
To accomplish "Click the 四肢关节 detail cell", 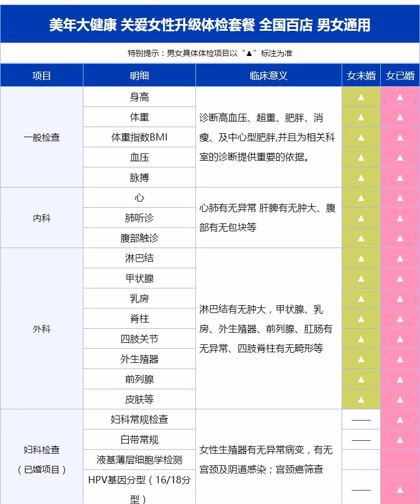I will pyautogui.click(x=139, y=339).
